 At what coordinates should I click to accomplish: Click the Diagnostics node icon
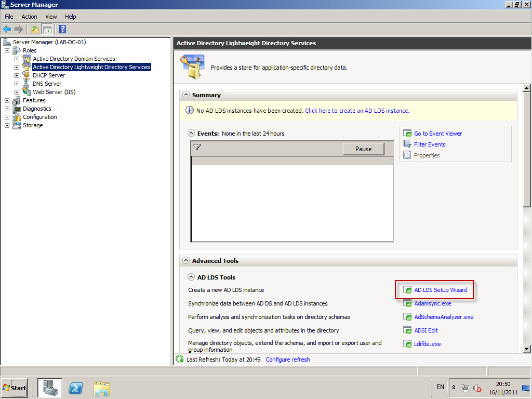[17, 109]
